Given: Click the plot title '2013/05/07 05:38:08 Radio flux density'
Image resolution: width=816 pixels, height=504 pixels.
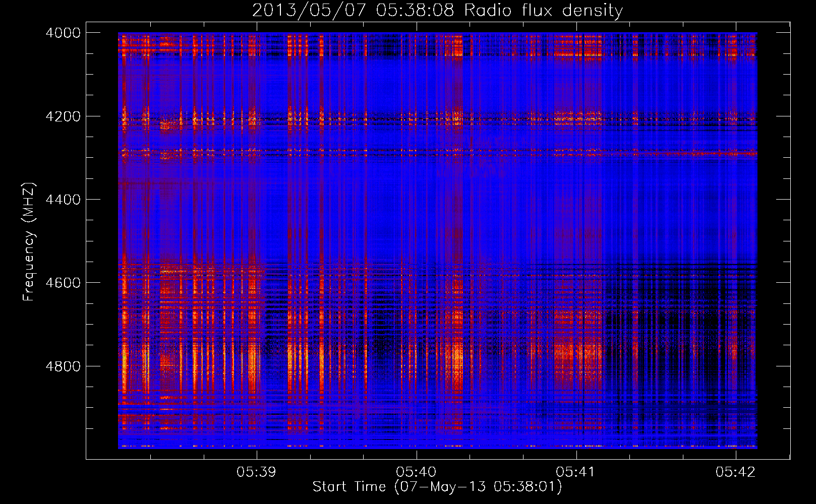Looking at the screenshot, I should pyautogui.click(x=437, y=11).
